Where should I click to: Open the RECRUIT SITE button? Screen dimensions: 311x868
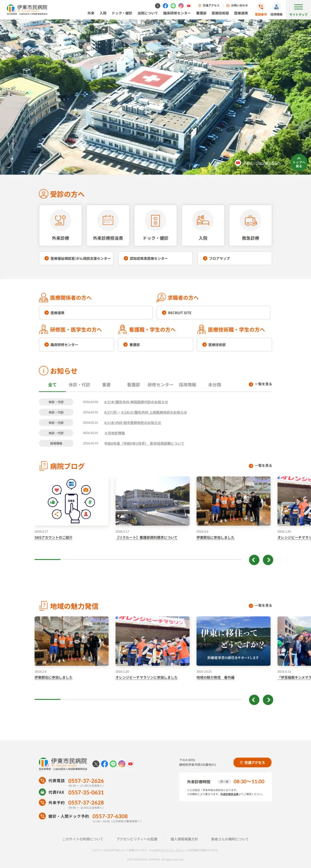tap(213, 313)
